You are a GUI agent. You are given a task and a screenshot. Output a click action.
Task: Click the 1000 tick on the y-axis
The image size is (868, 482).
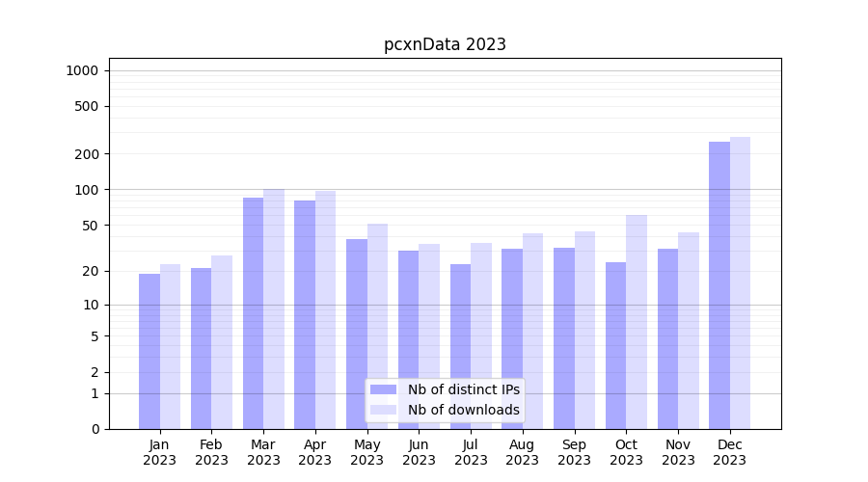(82, 70)
